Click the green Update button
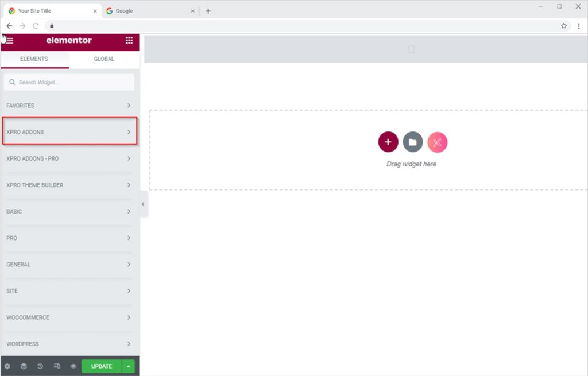Screen dimensions: 588x376 click(102, 366)
